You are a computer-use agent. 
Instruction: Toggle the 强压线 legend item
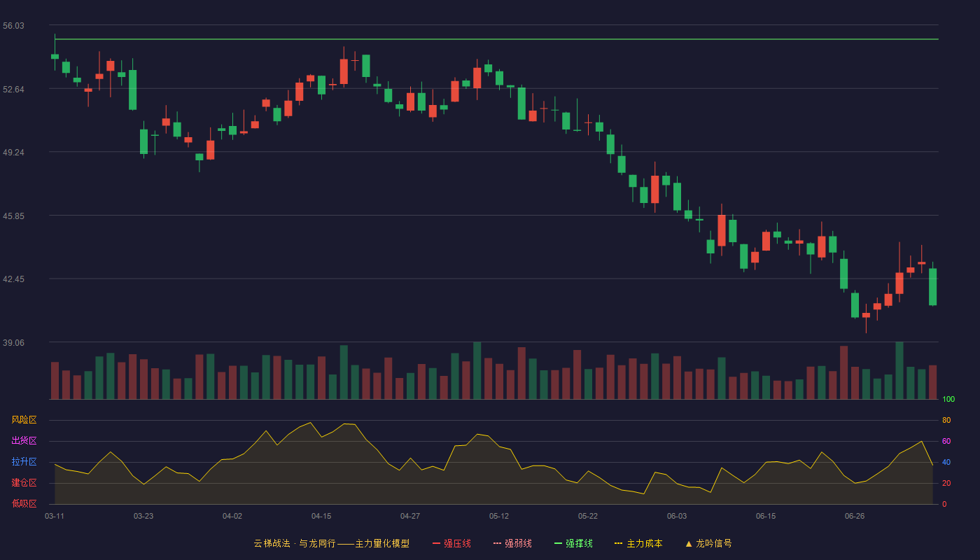coord(451,543)
